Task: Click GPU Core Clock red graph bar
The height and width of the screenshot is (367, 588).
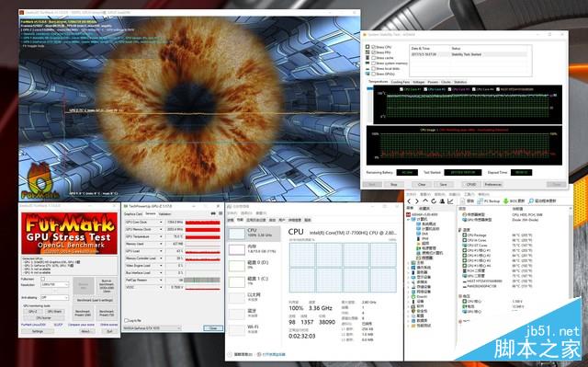Action: (x=202, y=223)
